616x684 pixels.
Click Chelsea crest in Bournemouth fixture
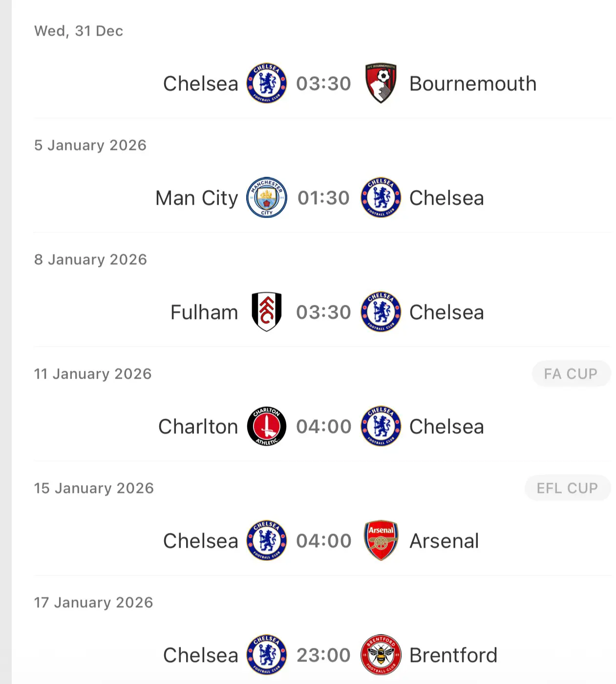(267, 83)
